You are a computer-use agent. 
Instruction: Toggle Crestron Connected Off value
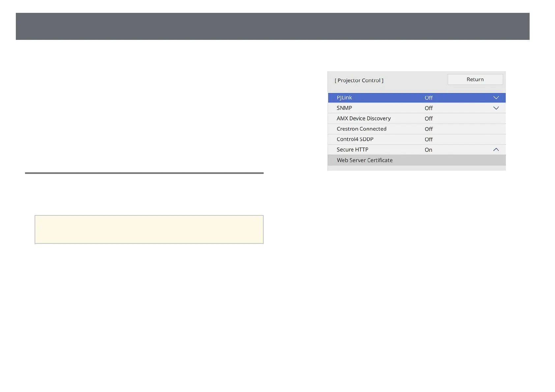click(428, 129)
